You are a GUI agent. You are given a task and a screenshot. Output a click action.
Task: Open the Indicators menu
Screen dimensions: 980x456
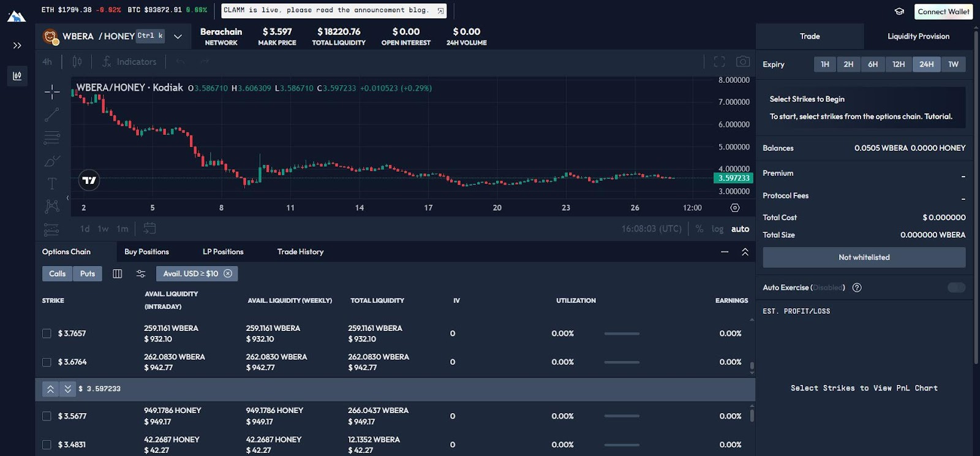click(x=129, y=62)
